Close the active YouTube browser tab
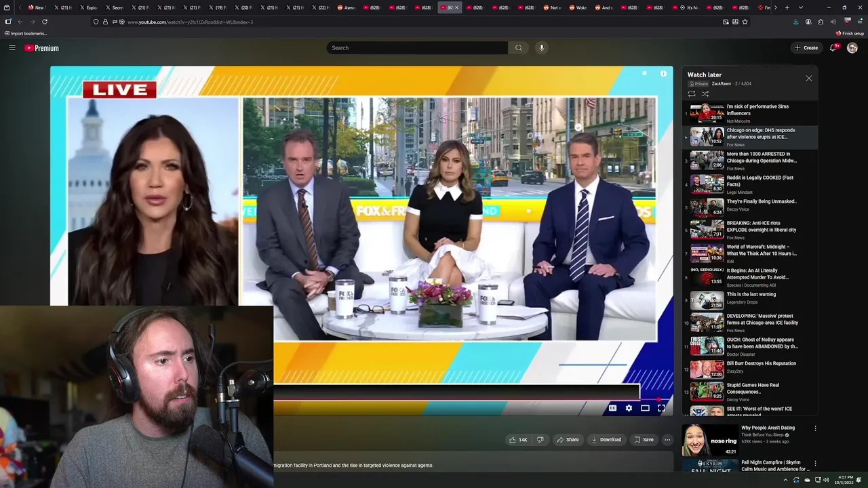 pyautogui.click(x=456, y=7)
